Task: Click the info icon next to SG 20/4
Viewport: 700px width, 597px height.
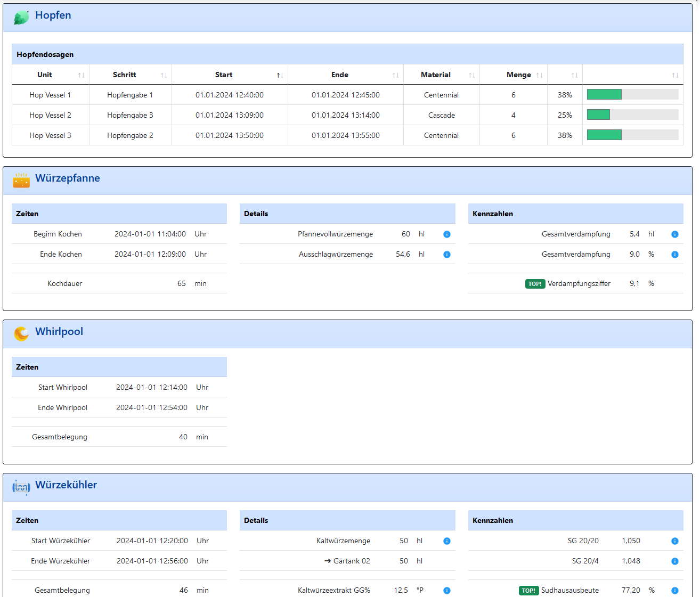Action: point(675,561)
